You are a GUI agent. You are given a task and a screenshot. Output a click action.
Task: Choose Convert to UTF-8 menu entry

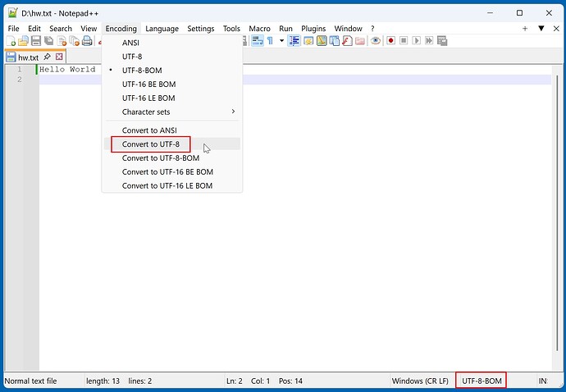pos(151,144)
